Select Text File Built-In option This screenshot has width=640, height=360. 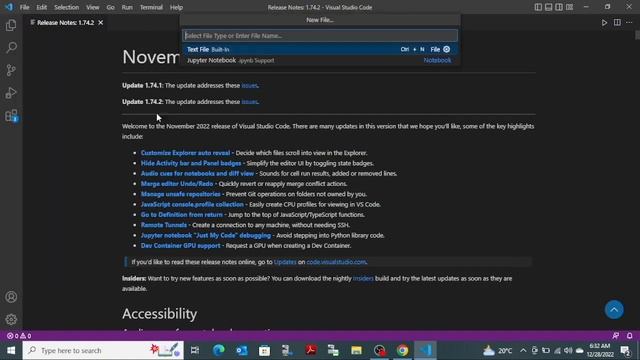320,49
